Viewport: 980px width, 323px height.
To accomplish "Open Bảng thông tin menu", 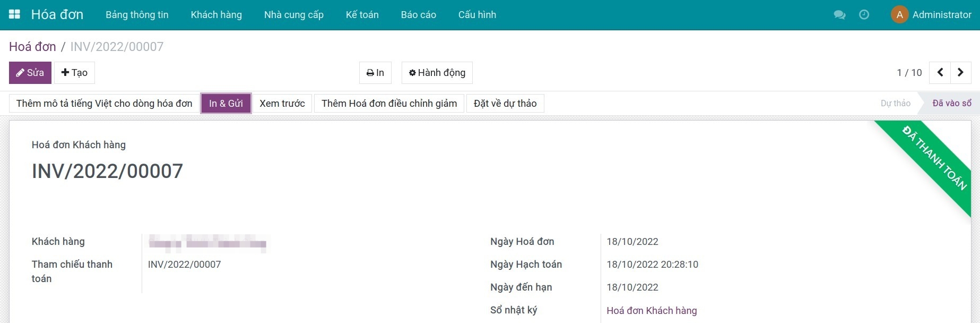I will tap(137, 15).
